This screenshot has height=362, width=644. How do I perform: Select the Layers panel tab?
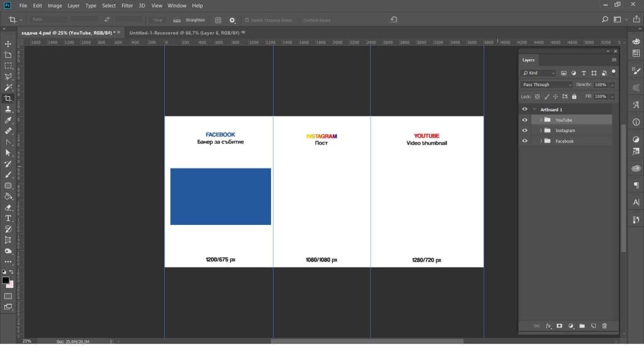point(528,60)
